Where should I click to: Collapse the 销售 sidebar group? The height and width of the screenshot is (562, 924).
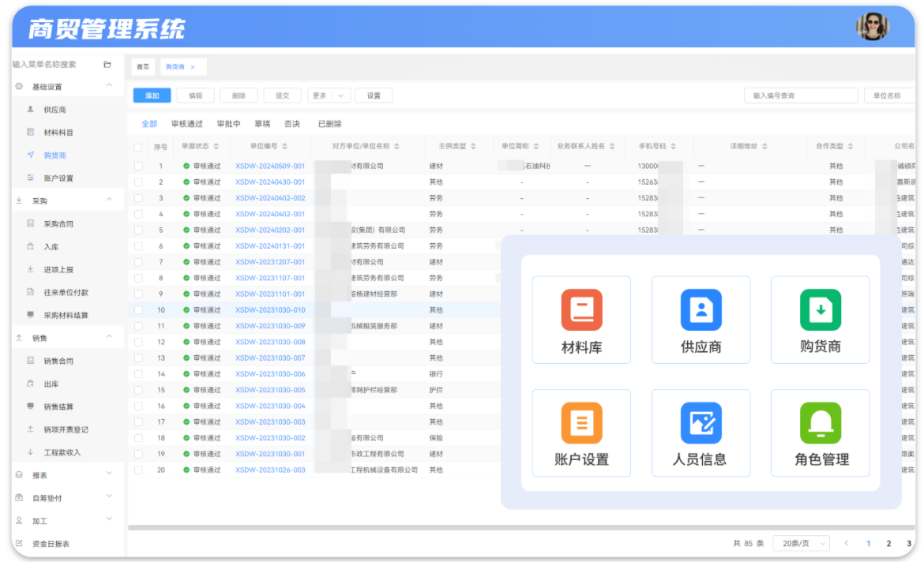[109, 338]
